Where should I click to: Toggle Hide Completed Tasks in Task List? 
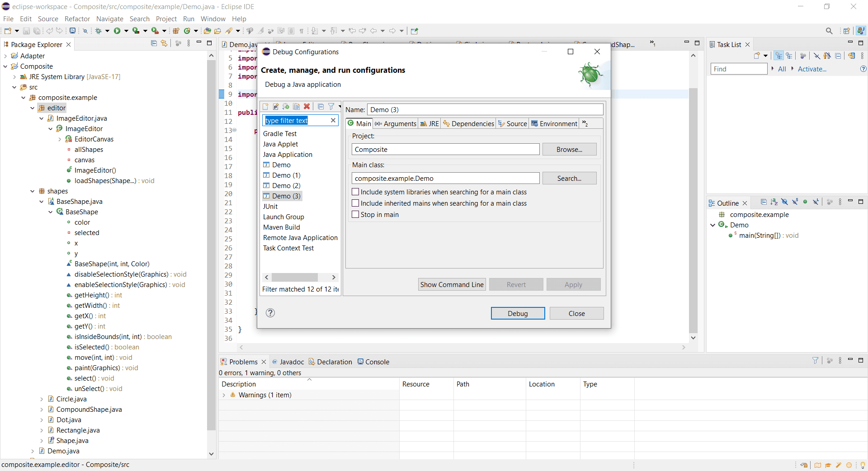pyautogui.click(x=817, y=56)
